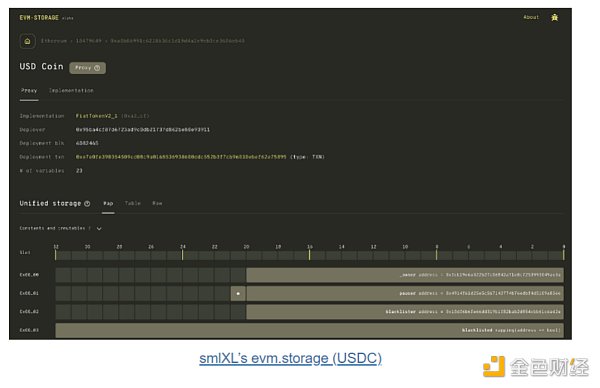The height and width of the screenshot is (388, 600).
Task: Switch storage view to Table
Action: 133,203
